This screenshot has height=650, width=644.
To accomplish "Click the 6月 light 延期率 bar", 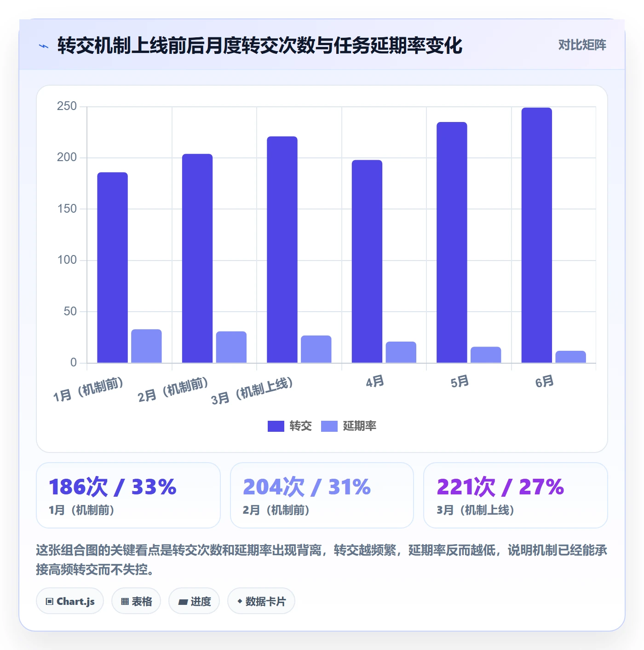I will tap(571, 357).
